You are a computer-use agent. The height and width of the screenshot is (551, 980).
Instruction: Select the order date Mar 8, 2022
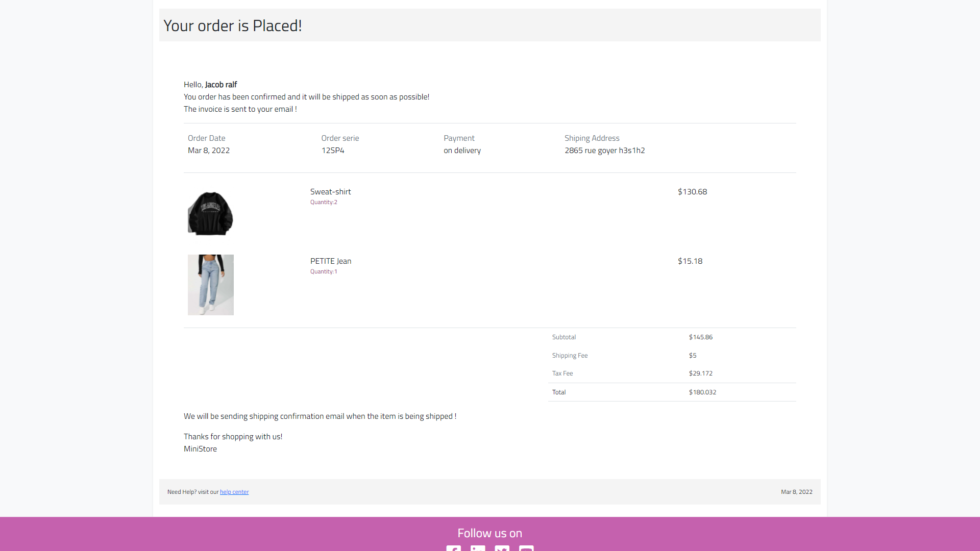tap(208, 150)
